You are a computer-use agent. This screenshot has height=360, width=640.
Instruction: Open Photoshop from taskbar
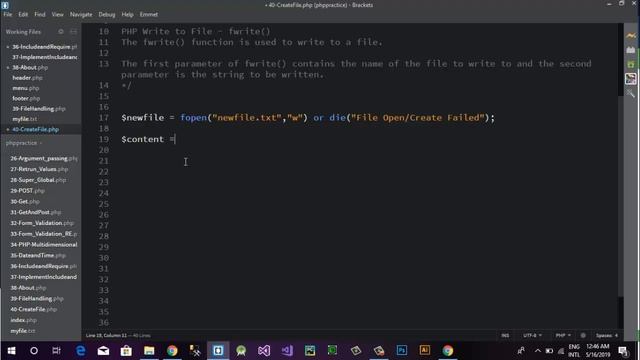coord(402,351)
